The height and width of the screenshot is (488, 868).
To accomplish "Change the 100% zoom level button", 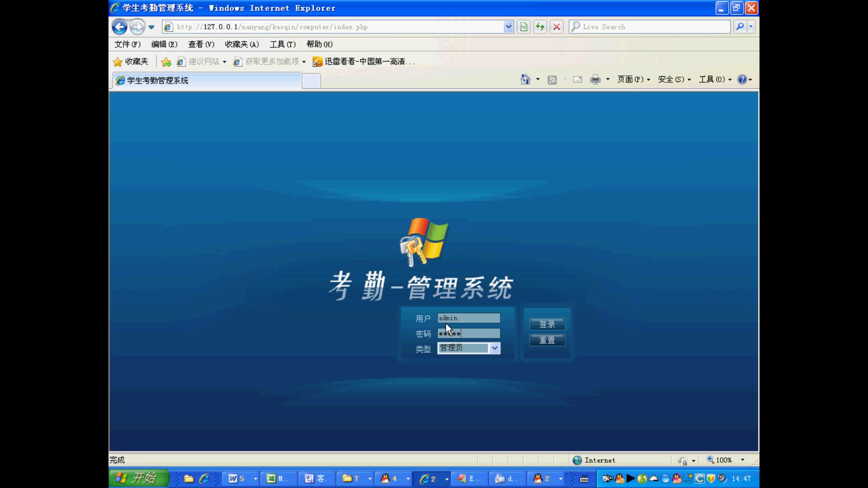I will point(719,460).
